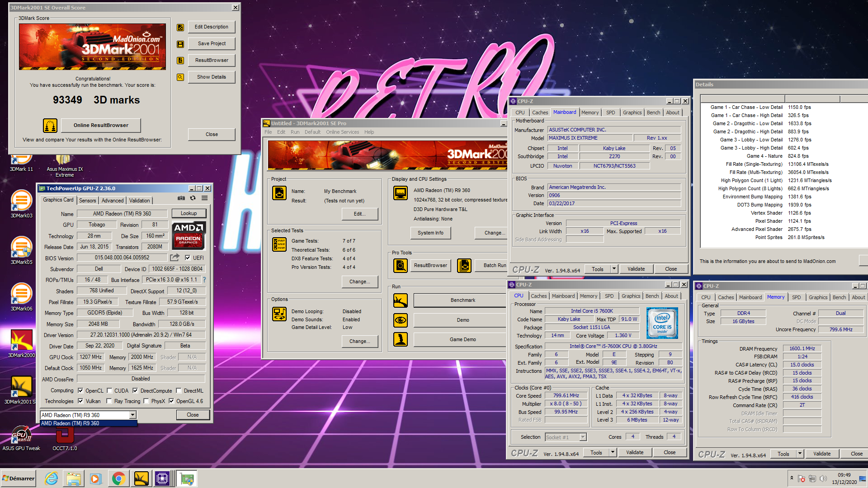
Task: Click the ResultBrowser icon in score dialog
Action: [x=180, y=61]
